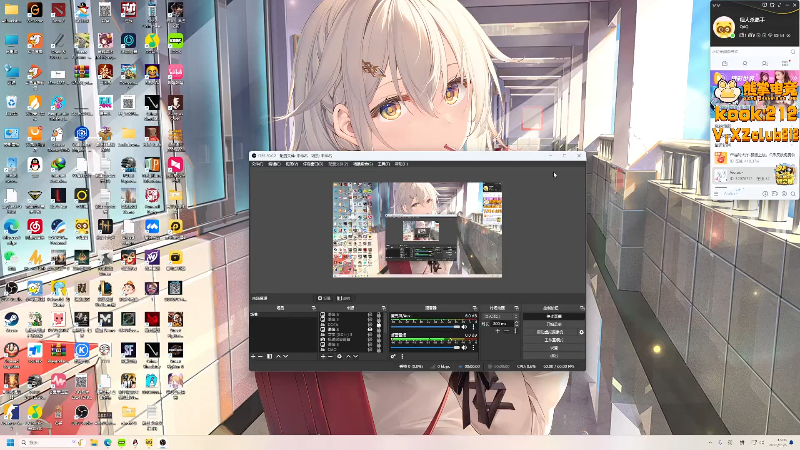Adjust Desktop Audio volume slider
Viewport: 800px width, 450px height.
[x=426, y=347]
